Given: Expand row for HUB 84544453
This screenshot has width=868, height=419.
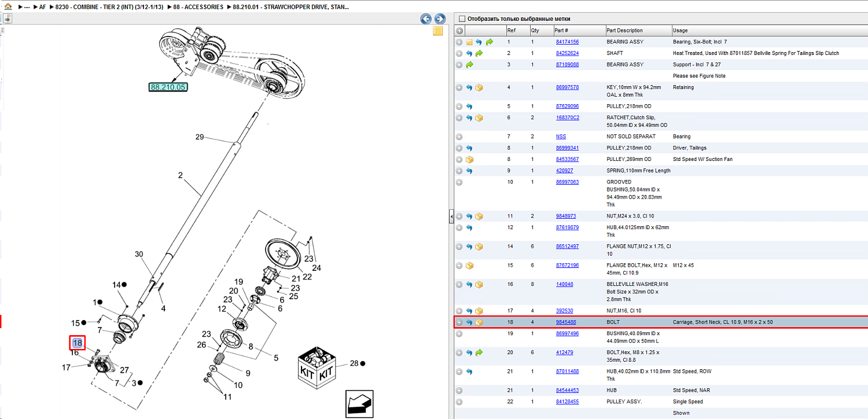Looking at the screenshot, I should coord(459,391).
